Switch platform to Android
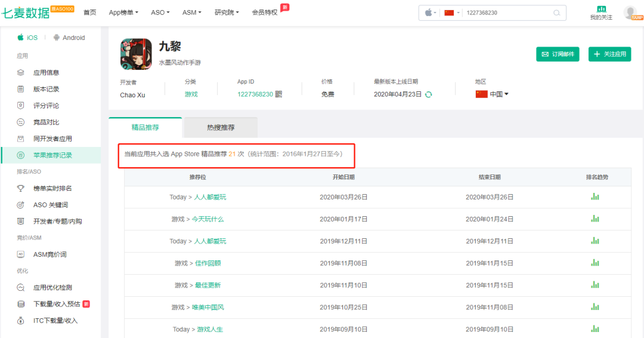 point(69,38)
